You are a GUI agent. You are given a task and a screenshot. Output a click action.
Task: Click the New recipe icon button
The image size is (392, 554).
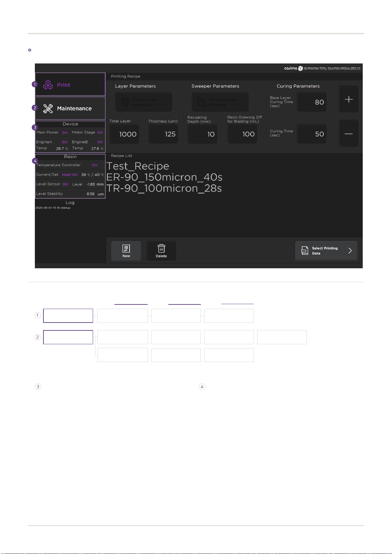[126, 251]
